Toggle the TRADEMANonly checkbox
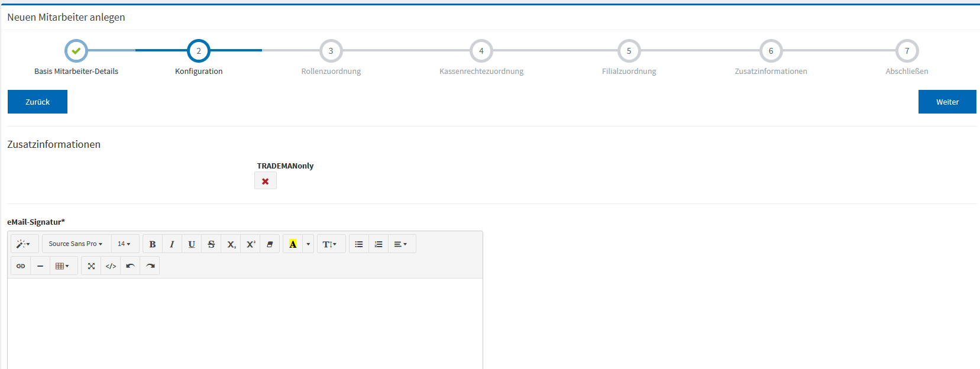This screenshot has width=980, height=369. (266, 181)
